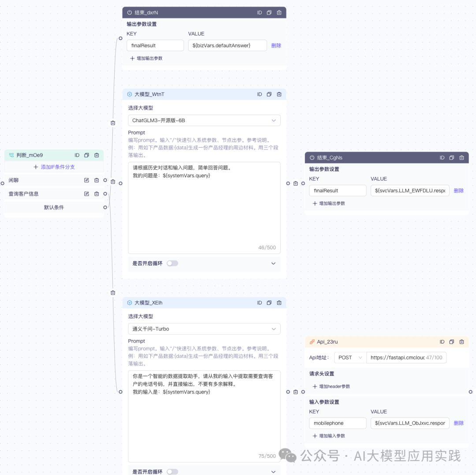
Task: Copy the 结束_dxrN node
Action: 269,12
